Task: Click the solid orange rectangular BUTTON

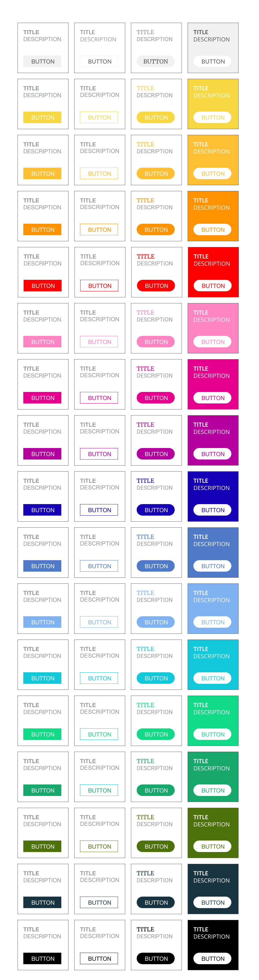Action: [x=42, y=230]
